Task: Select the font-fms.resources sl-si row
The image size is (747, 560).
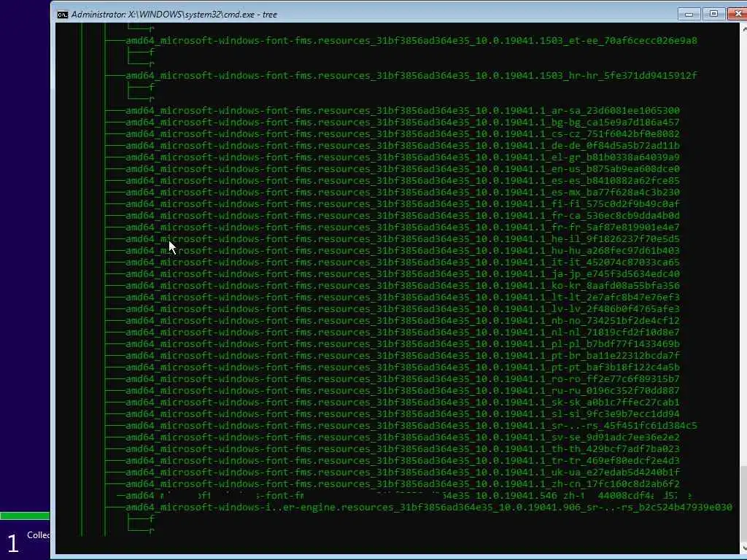Action: (x=403, y=414)
